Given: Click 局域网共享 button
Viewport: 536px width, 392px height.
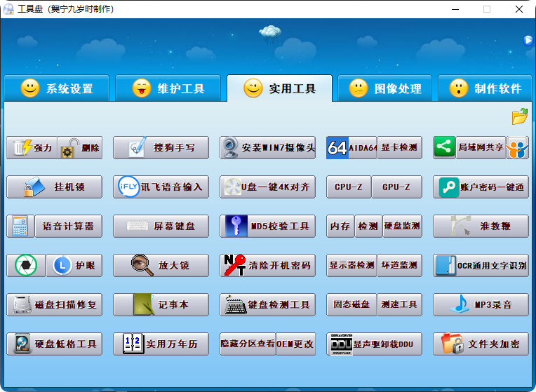Looking at the screenshot, I should coord(481,148).
